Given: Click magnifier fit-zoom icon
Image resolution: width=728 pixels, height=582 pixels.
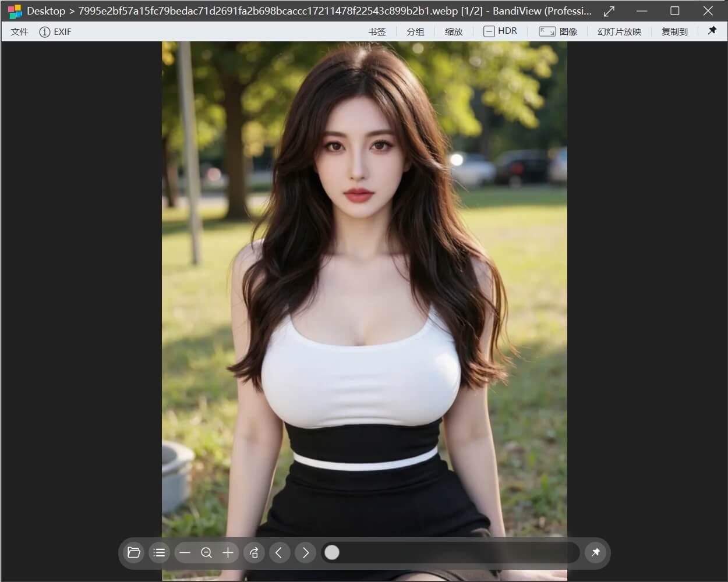Looking at the screenshot, I should click(206, 552).
